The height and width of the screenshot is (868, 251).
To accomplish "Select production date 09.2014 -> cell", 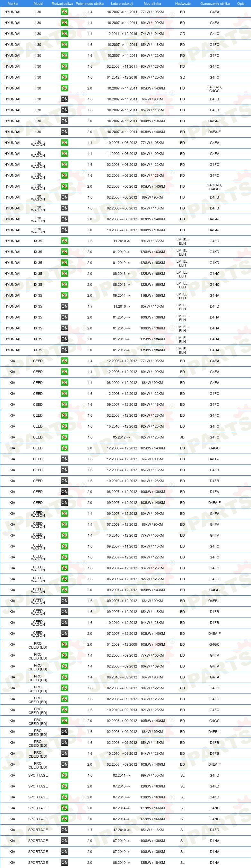I will pyautogui.click(x=121, y=295).
